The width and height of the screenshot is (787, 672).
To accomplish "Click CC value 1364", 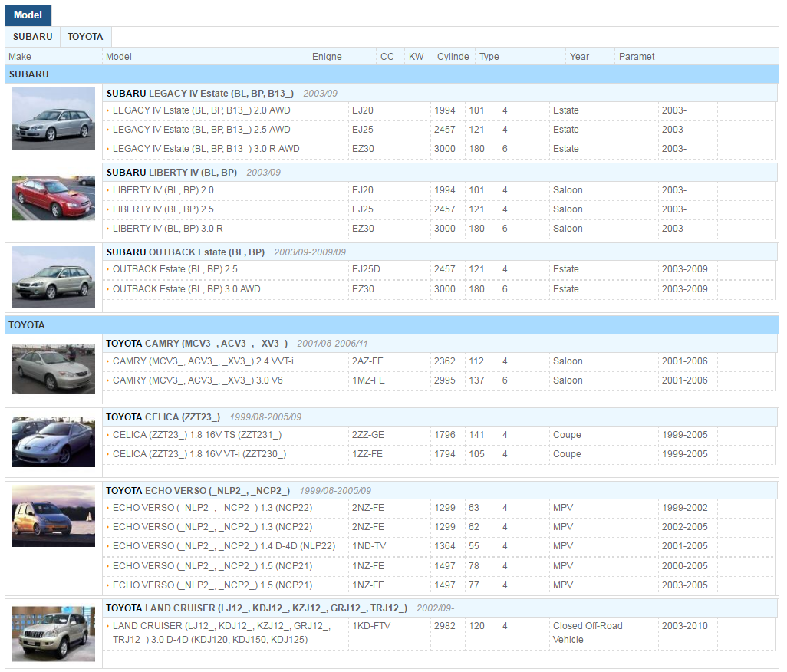I will point(445,546).
